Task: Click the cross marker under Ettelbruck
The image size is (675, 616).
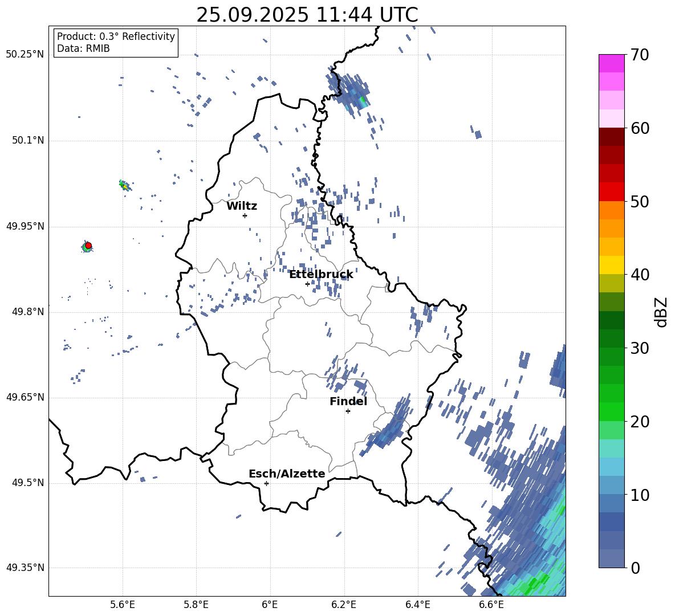Action: 307,284
